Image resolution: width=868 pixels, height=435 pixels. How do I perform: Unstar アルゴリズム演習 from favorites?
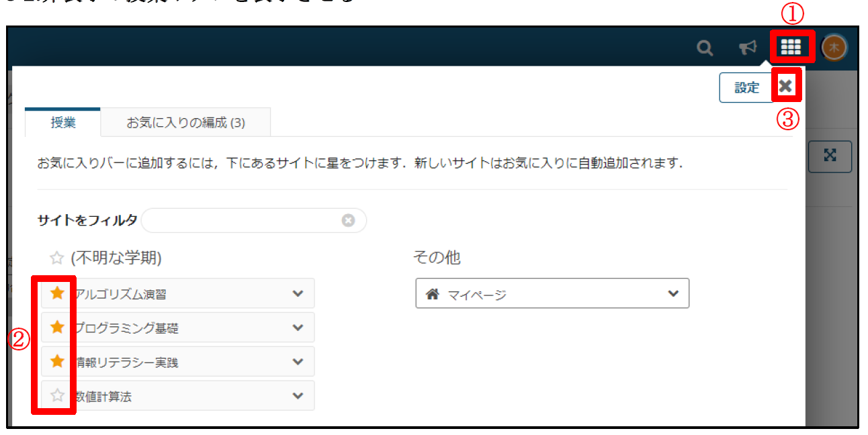(x=58, y=293)
